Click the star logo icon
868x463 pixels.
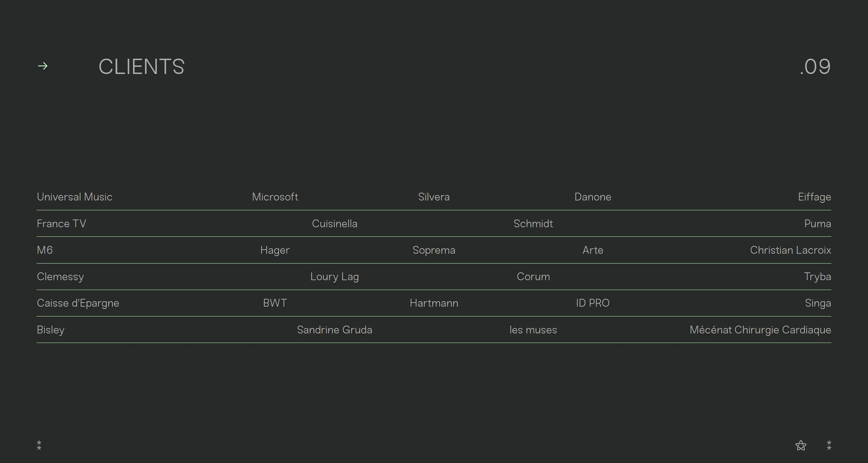[x=801, y=445]
